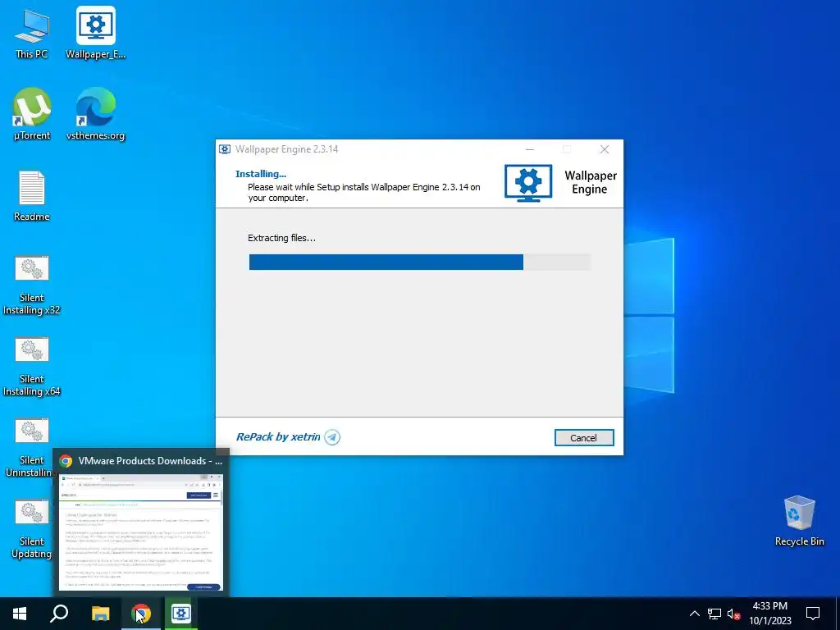Close the Wallpaper Engine installer window
The width and height of the screenshot is (840, 630).
coord(605,149)
